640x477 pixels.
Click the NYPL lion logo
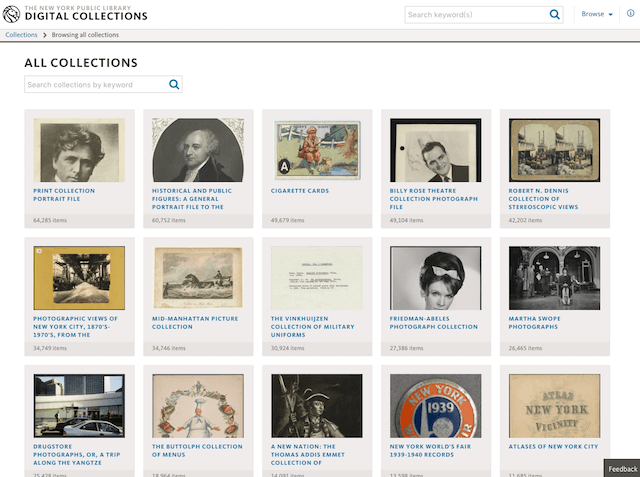(x=11, y=14)
